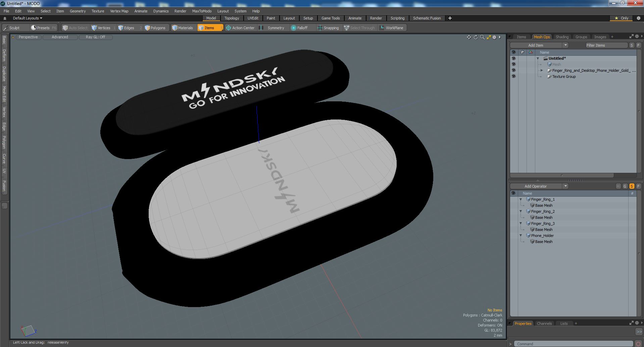Toggle Snapping on or off

[x=328, y=28]
